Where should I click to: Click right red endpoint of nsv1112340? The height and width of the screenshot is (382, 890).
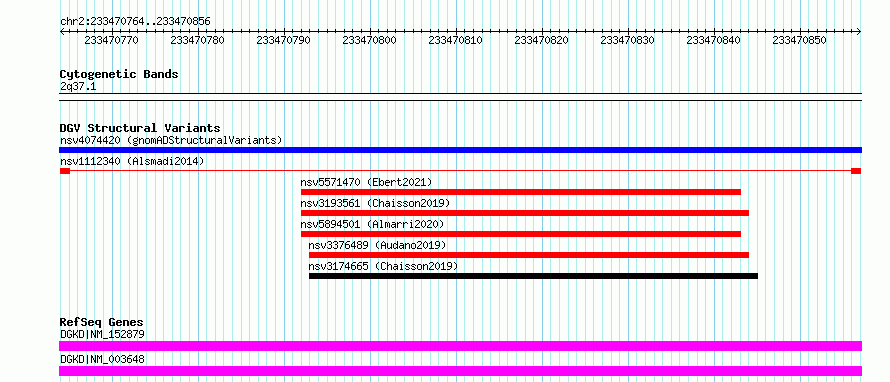point(856,171)
